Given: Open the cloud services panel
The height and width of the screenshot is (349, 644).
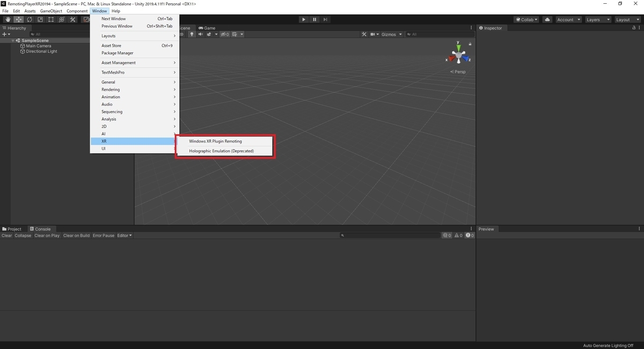Looking at the screenshot, I should pos(547,19).
